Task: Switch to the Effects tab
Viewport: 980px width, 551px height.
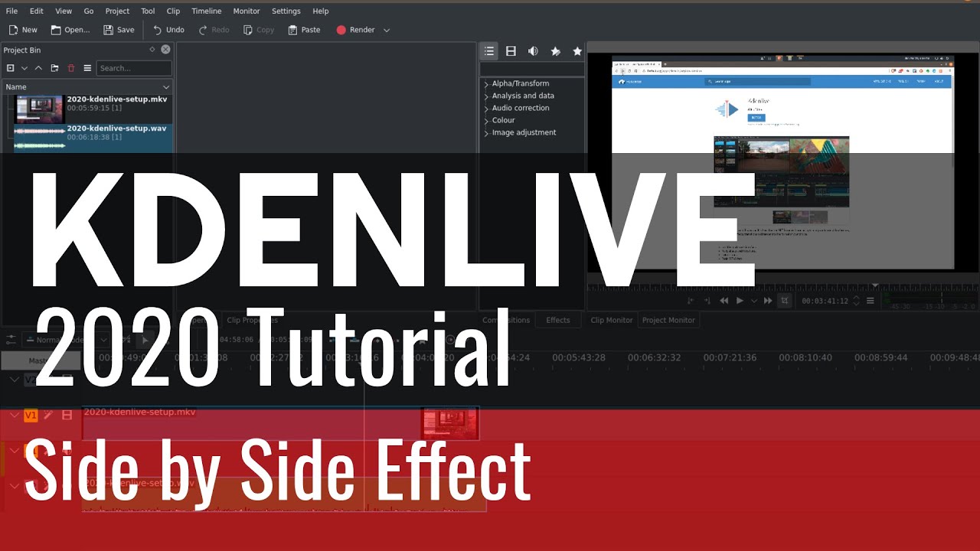Action: tap(558, 320)
